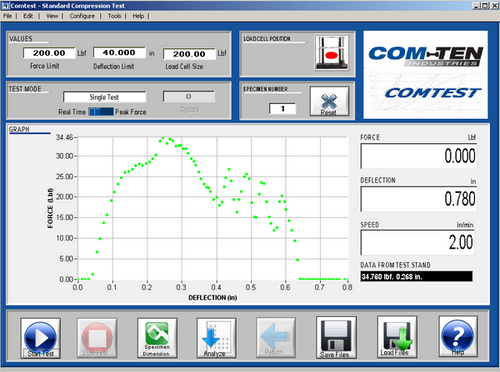Click the Reset specimen number icon
Viewport: 500px width, 372px height.
tap(329, 101)
